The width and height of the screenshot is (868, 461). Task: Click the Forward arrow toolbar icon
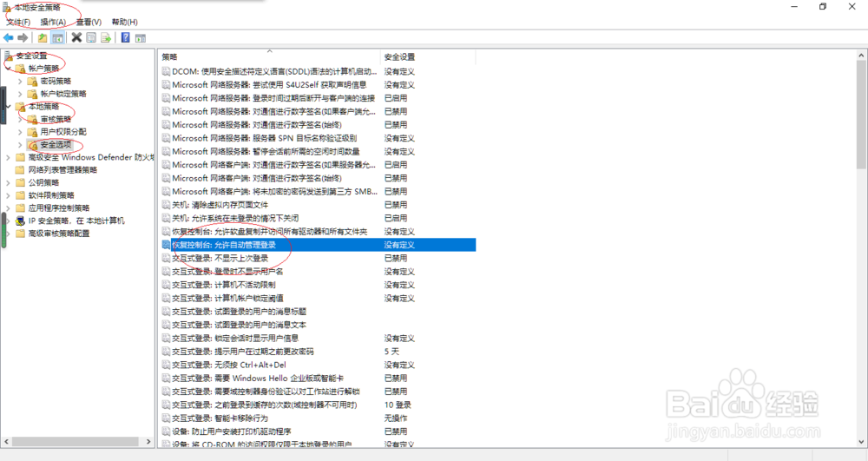[23, 37]
